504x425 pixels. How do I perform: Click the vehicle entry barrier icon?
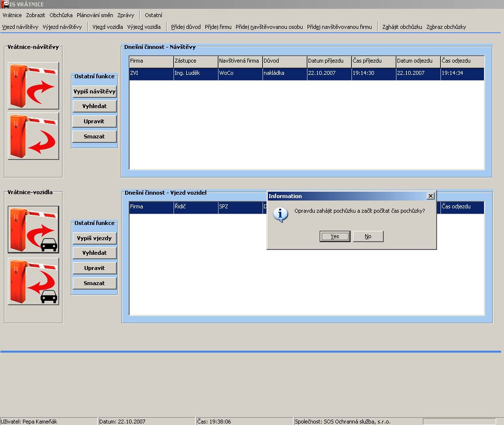33,229
